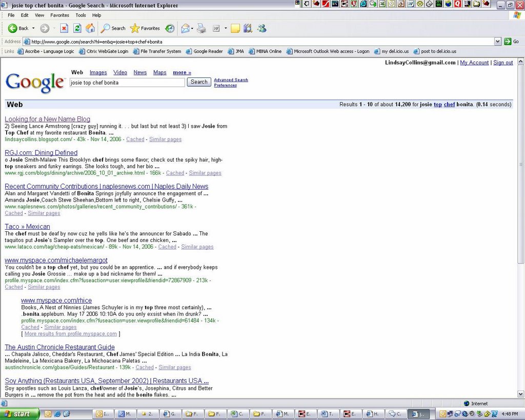Open the File menu
Image resolution: width=525 pixels, height=420 pixels.
tap(11, 15)
